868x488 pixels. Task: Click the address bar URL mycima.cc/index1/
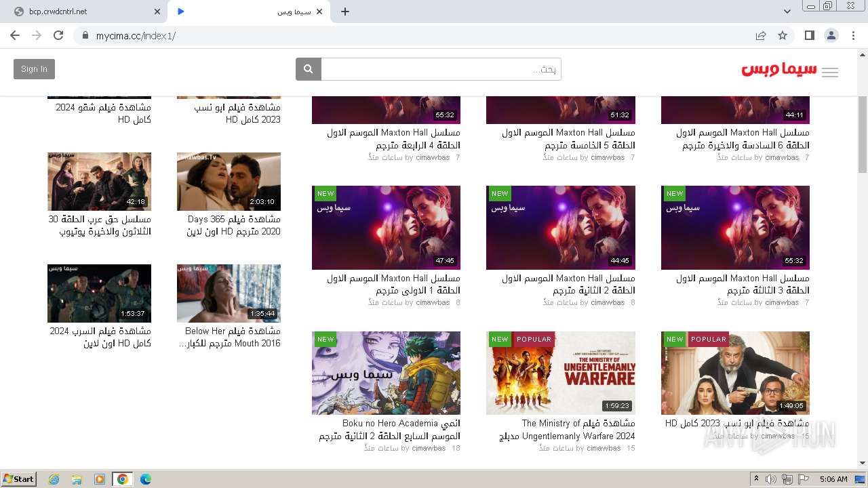click(136, 35)
